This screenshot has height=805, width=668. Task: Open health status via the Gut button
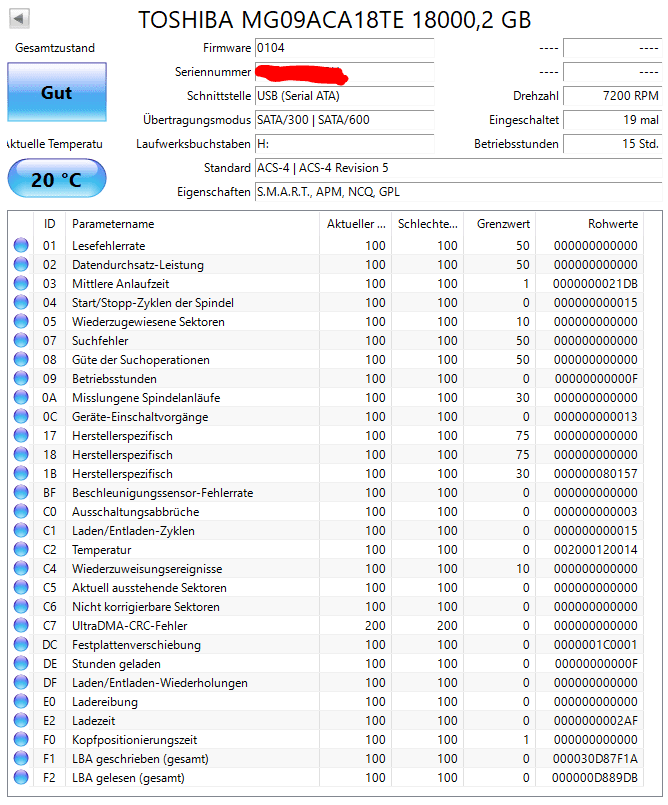(57, 92)
